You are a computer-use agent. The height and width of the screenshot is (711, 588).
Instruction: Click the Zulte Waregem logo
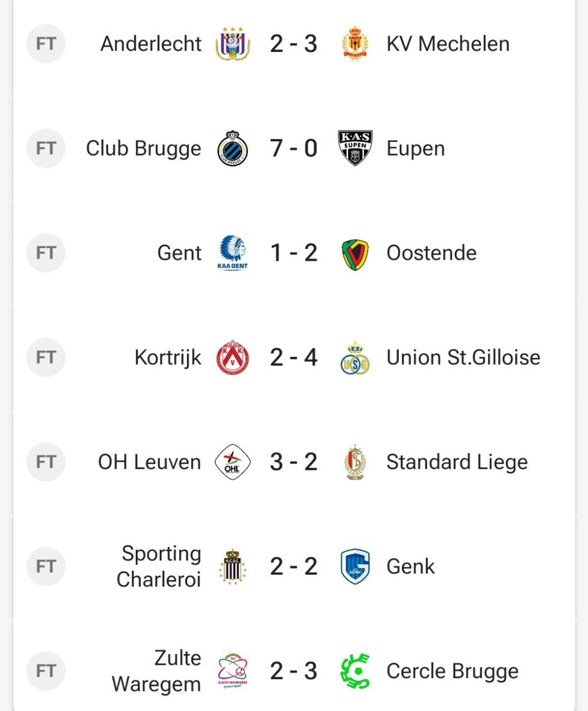click(232, 671)
